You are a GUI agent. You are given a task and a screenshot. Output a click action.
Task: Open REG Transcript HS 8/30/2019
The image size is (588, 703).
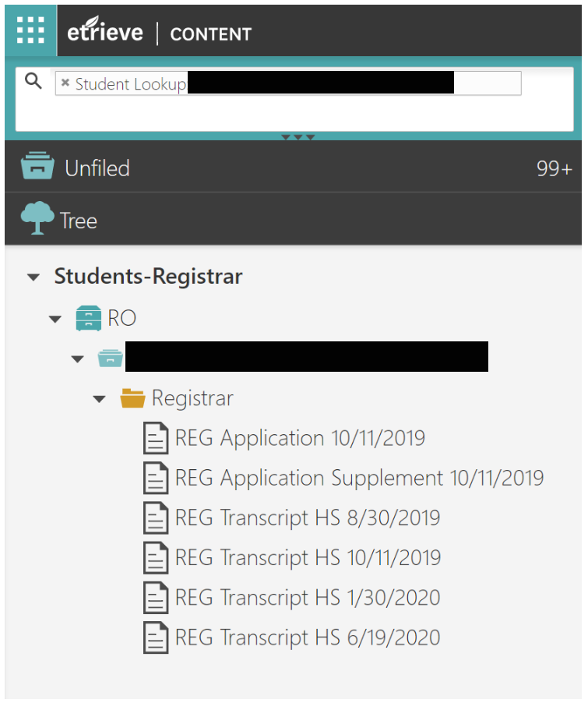pyautogui.click(x=308, y=518)
